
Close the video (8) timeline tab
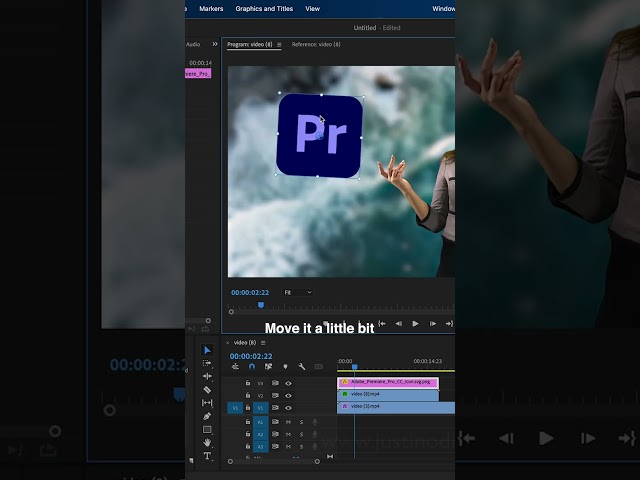point(227,343)
